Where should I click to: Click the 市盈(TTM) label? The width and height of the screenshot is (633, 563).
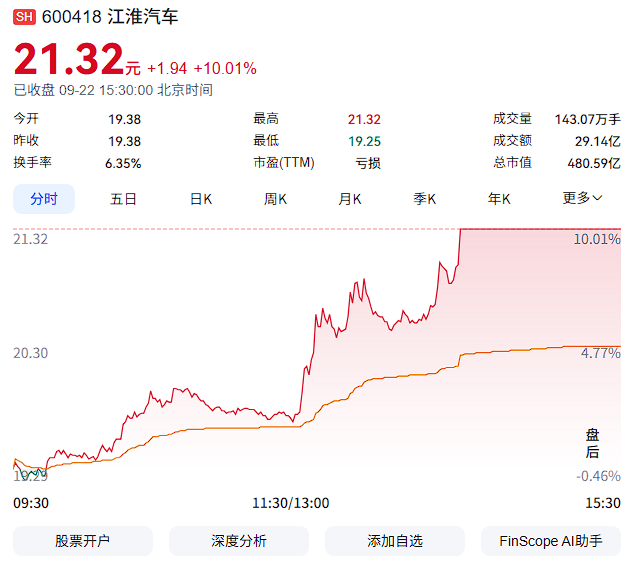click(x=284, y=163)
